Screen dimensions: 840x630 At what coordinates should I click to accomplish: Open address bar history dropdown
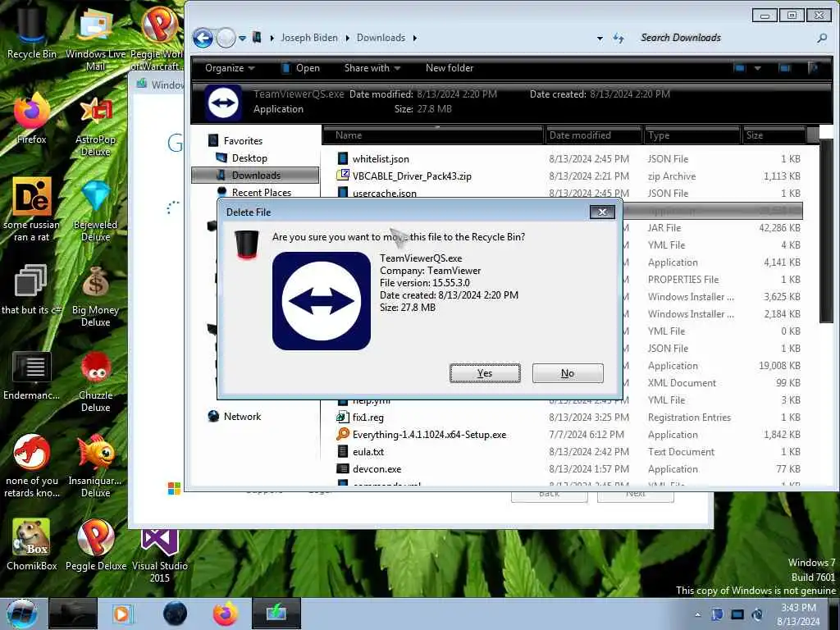pos(600,38)
